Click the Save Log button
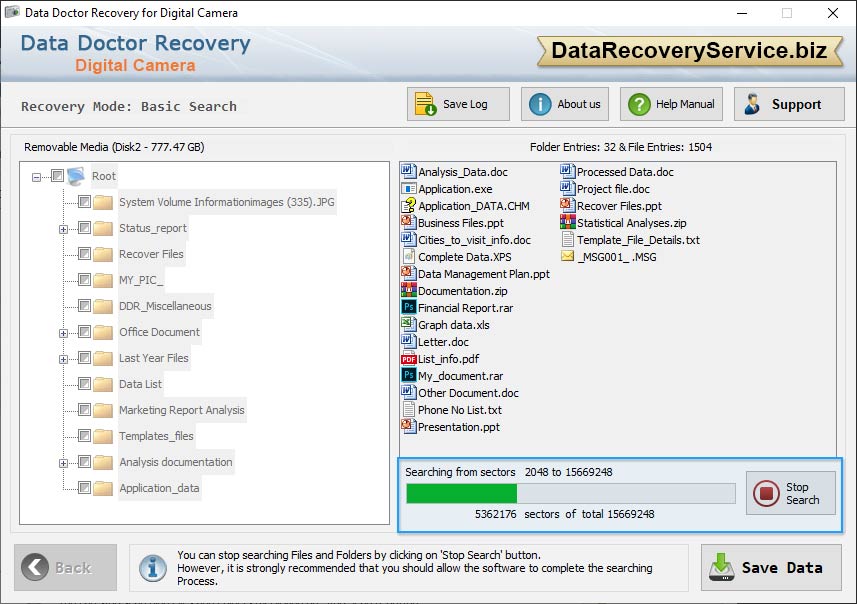 (x=458, y=104)
